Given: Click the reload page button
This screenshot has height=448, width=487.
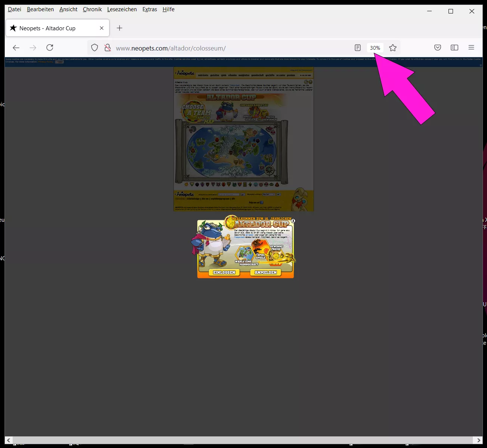Looking at the screenshot, I should click(x=50, y=47).
